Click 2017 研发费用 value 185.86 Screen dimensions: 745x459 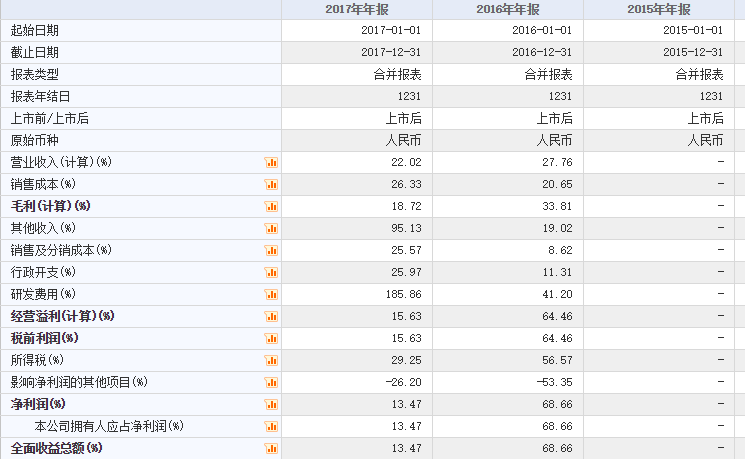coord(403,295)
